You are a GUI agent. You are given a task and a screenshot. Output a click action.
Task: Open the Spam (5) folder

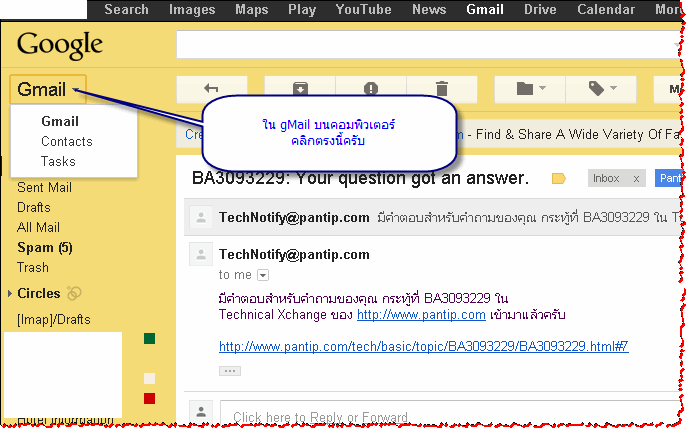(45, 248)
